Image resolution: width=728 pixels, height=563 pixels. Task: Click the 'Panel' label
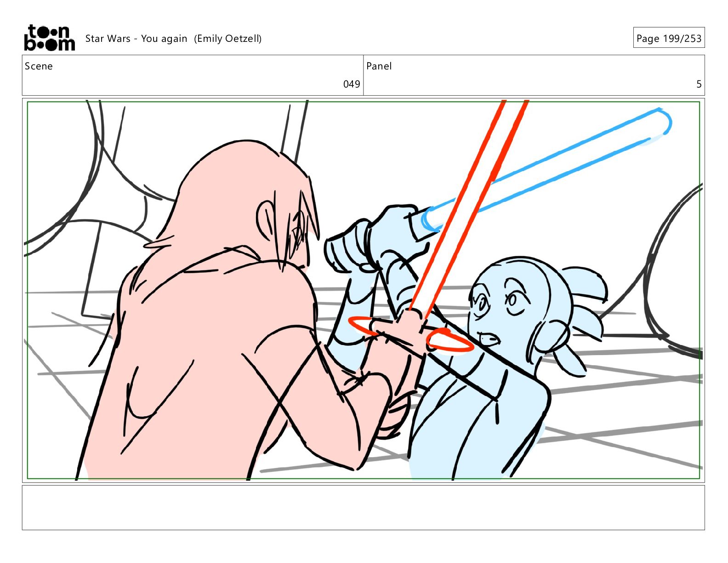tap(379, 66)
